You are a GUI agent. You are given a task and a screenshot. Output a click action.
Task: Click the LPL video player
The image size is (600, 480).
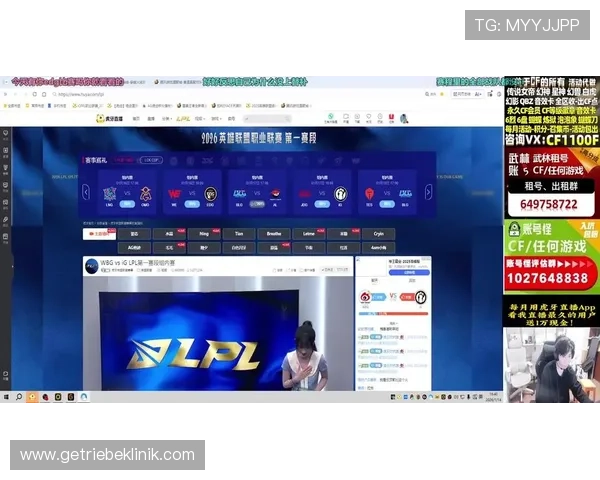(x=218, y=333)
